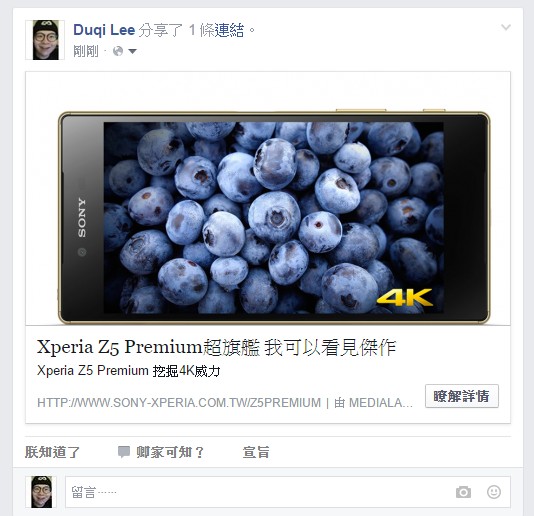Screen dimensions: 534x516
Task: Click the globe public privacy icon
Action: pos(118,51)
